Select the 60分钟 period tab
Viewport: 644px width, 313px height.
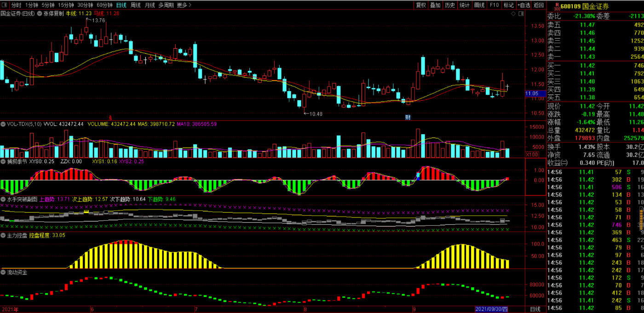point(104,5)
